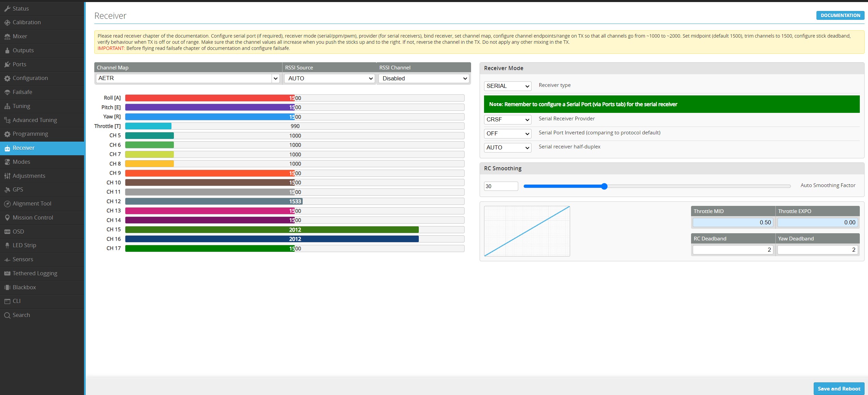Screen dimensions: 868x395
Task: Click the Blackbox sidebar icon
Action: coord(7,287)
